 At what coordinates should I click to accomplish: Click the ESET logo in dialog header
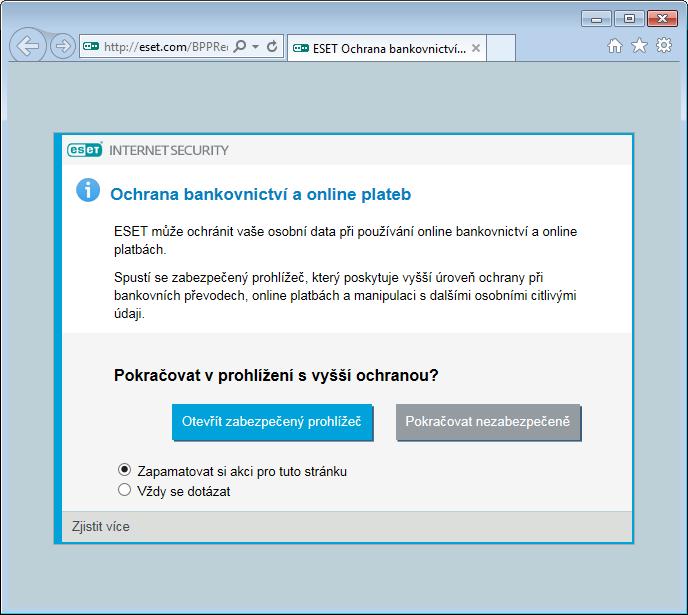[x=85, y=150]
